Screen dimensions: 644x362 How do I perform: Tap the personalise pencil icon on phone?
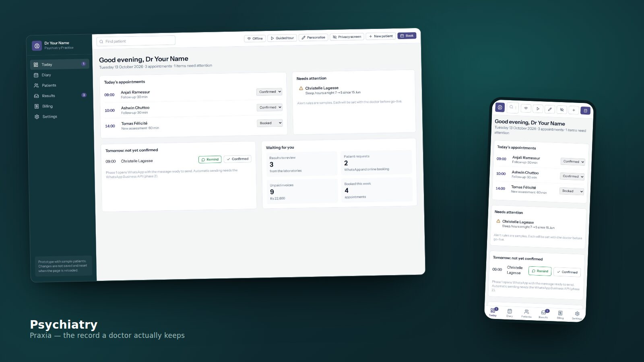(x=550, y=109)
